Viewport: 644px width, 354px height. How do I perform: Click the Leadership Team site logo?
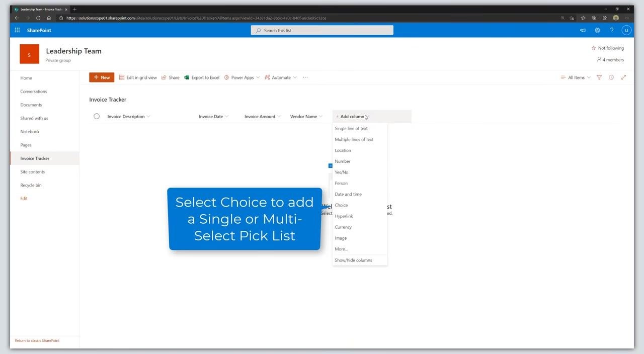coord(29,54)
